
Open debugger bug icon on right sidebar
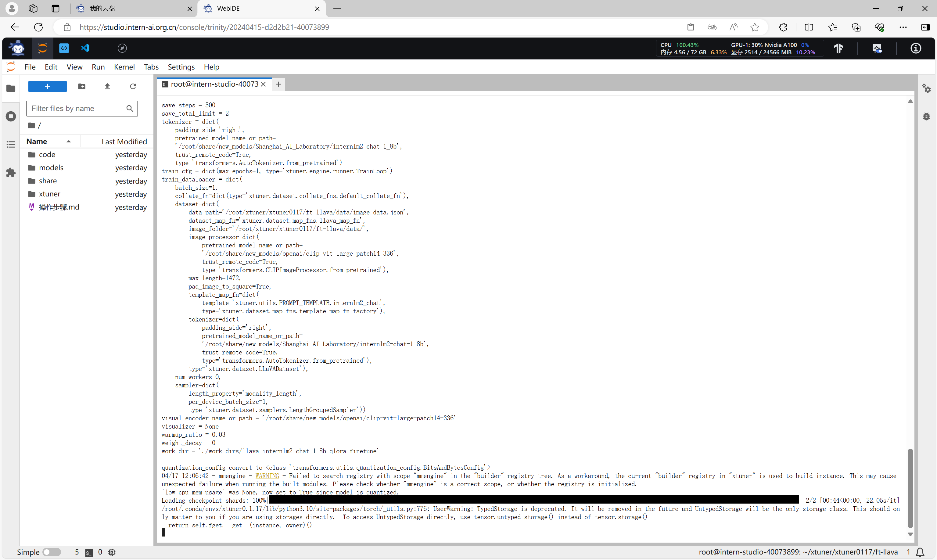tap(926, 116)
